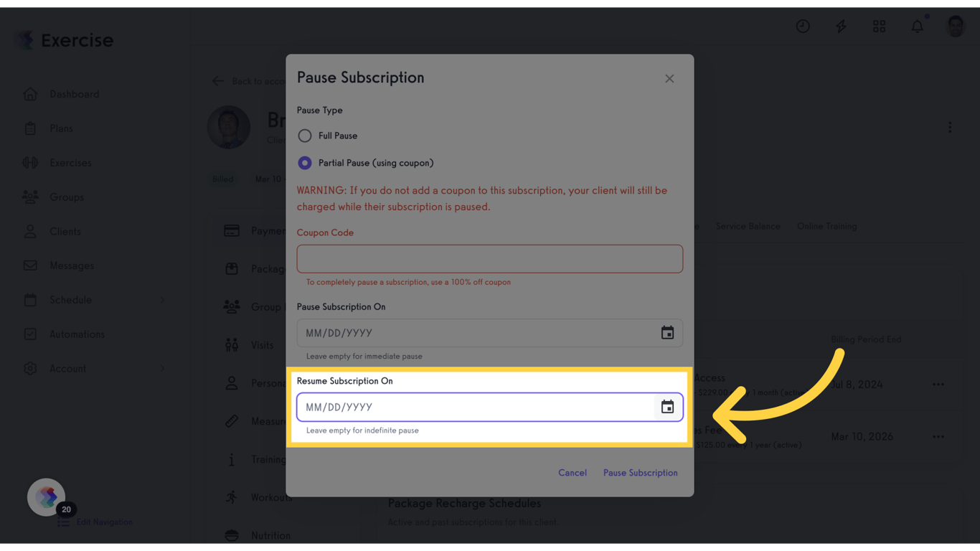Image resolution: width=980 pixels, height=551 pixels.
Task: Open options menu for Mar 10, 2026 subscription
Action: tap(938, 436)
